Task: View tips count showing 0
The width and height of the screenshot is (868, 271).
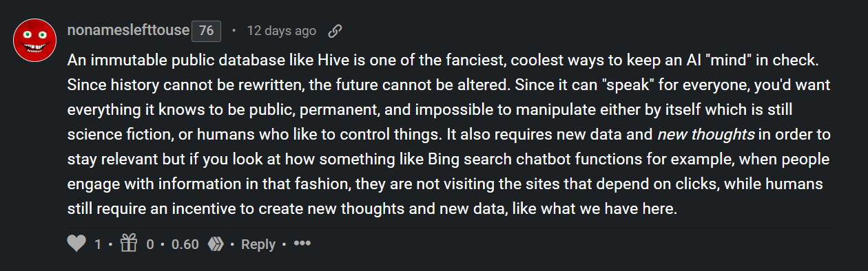Action: click(x=150, y=244)
